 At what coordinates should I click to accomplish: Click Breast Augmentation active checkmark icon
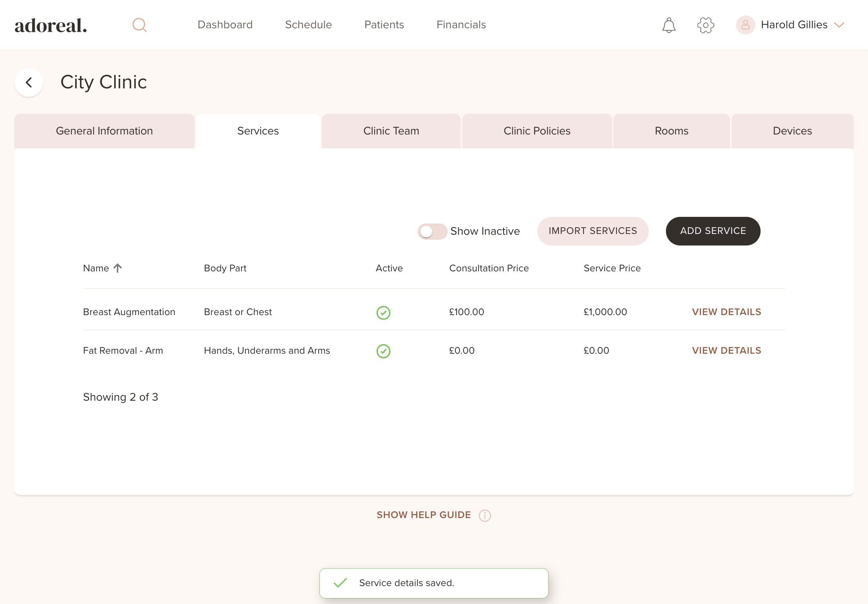click(383, 313)
